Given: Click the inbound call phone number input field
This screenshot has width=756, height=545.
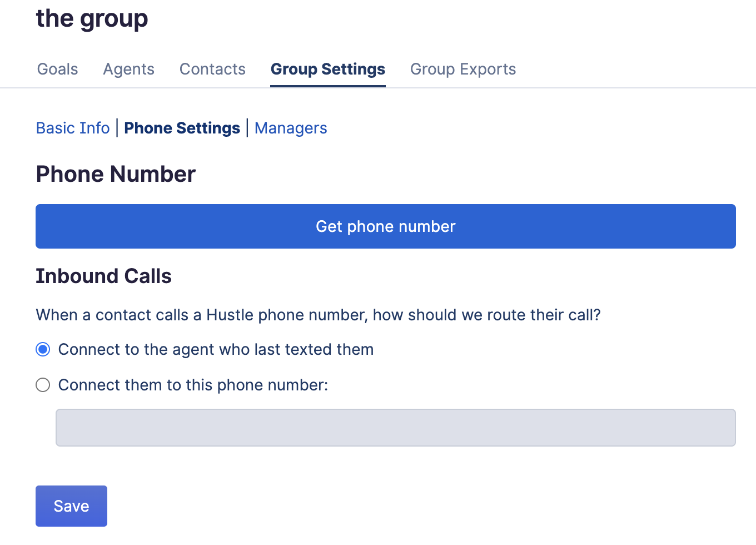Looking at the screenshot, I should point(395,428).
